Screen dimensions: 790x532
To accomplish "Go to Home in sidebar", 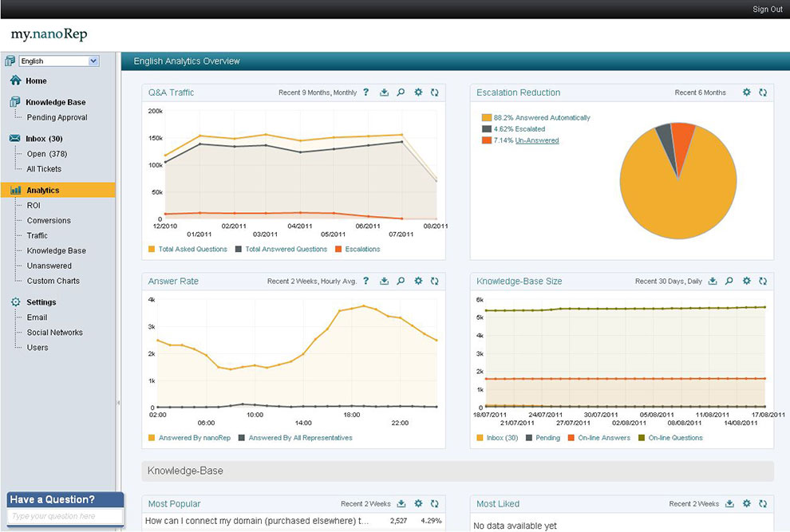I will tap(36, 81).
